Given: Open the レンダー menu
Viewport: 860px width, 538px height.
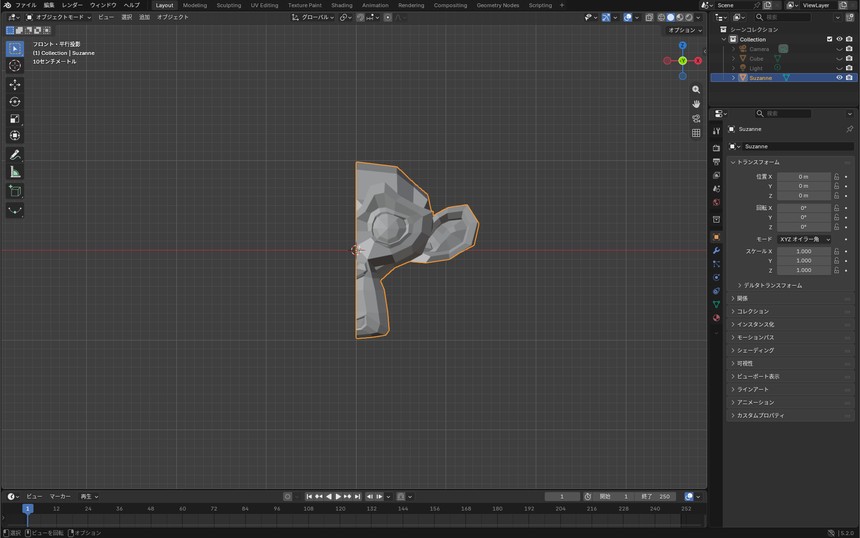Looking at the screenshot, I should coord(72,5).
